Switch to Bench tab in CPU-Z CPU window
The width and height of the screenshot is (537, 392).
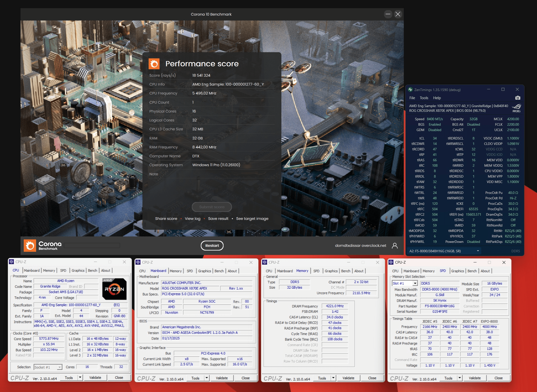click(x=92, y=271)
